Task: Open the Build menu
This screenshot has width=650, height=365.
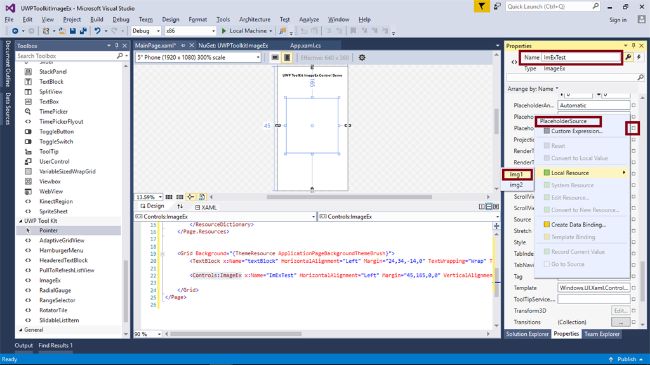Action: (x=97, y=19)
